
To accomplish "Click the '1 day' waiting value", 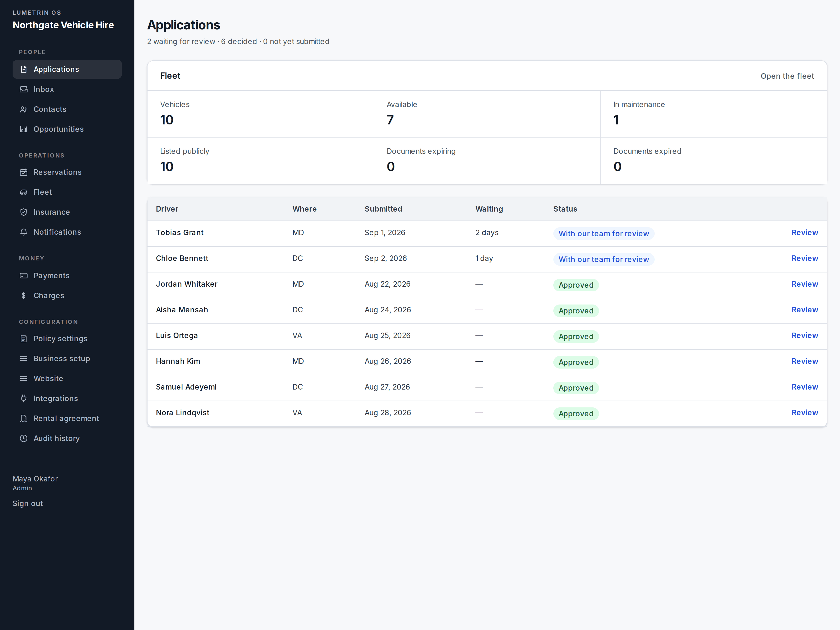I will click(484, 259).
